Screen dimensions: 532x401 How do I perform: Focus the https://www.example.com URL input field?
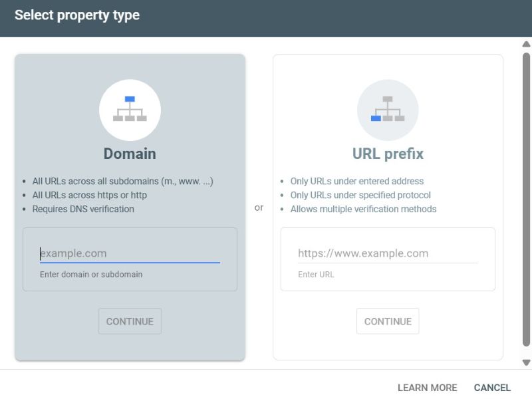(388, 253)
